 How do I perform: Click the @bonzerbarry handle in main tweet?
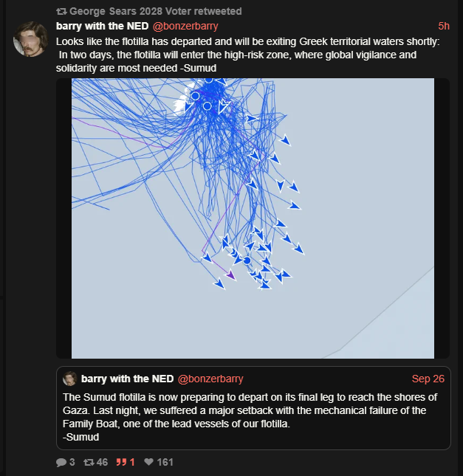185,26
